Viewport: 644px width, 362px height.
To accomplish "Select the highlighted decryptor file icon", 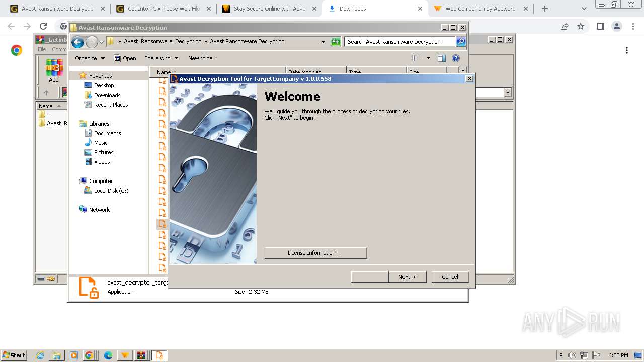I will tap(162, 224).
